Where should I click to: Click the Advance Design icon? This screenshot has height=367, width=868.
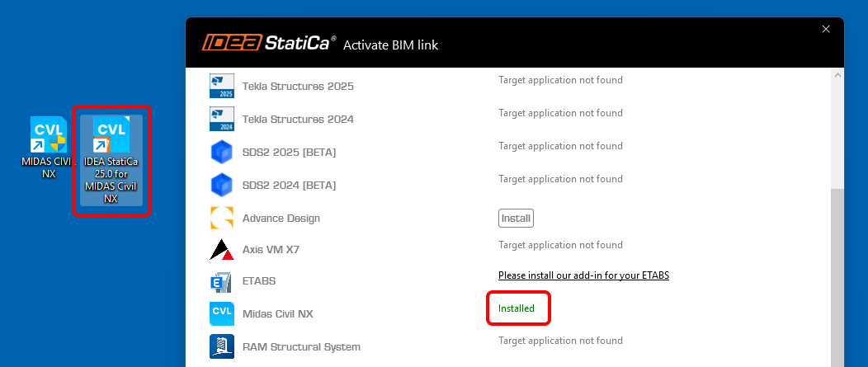pyautogui.click(x=222, y=218)
